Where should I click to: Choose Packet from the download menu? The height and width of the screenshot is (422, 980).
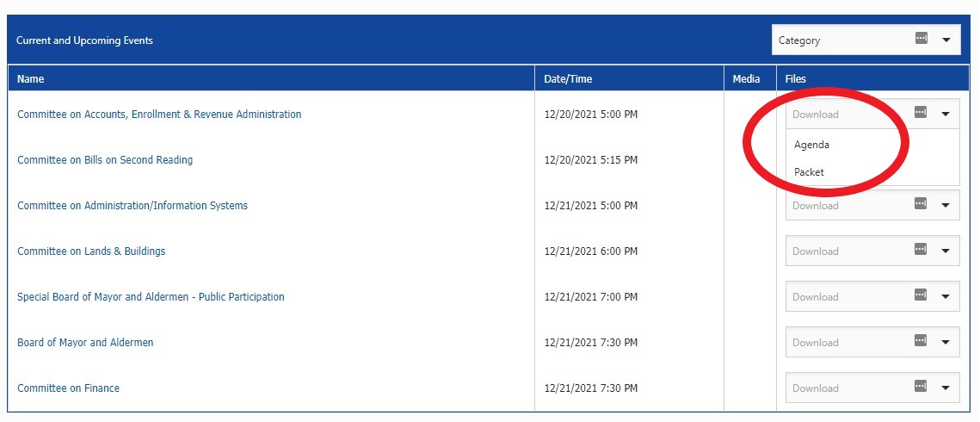coord(809,172)
